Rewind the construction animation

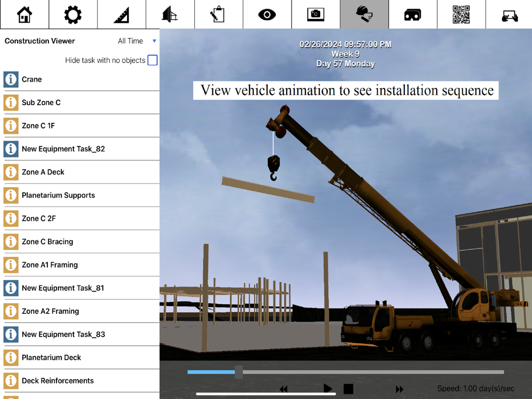[x=284, y=389]
